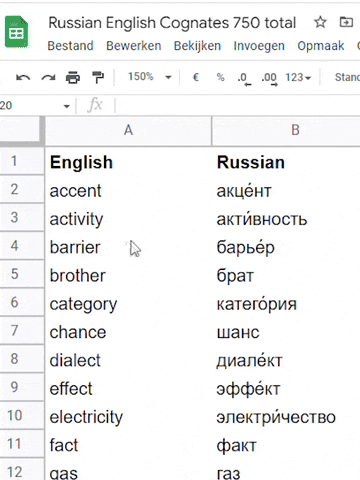Click the print icon
Viewport: 360px width, 480px height.
coord(73,78)
